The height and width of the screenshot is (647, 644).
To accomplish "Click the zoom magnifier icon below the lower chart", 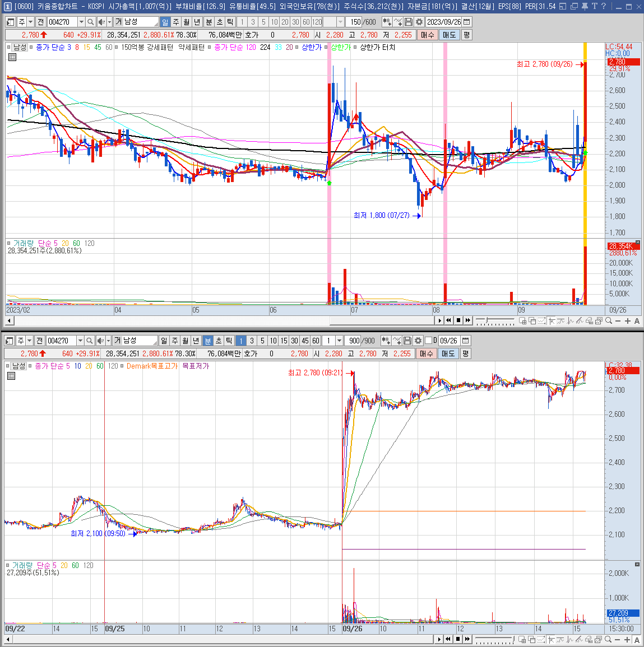I will pos(608,639).
